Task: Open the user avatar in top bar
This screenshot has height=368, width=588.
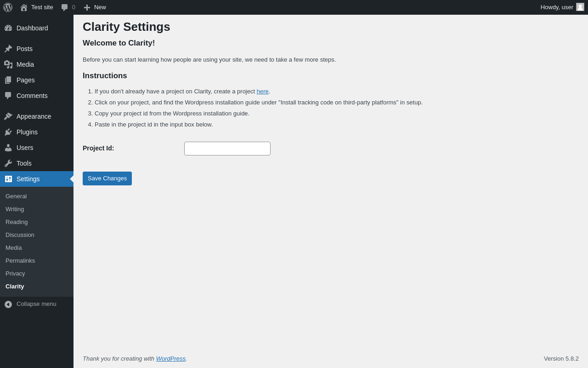Action: [x=580, y=7]
